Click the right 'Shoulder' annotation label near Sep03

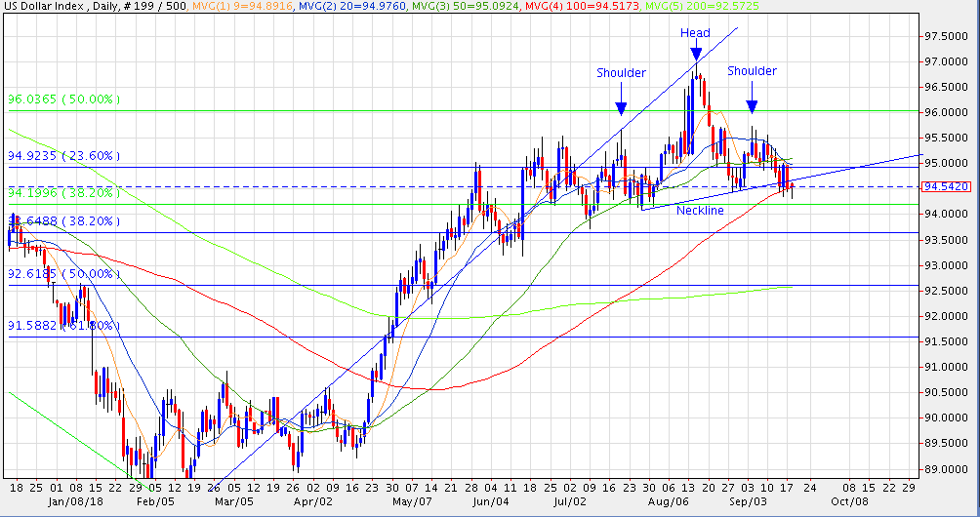(x=752, y=71)
